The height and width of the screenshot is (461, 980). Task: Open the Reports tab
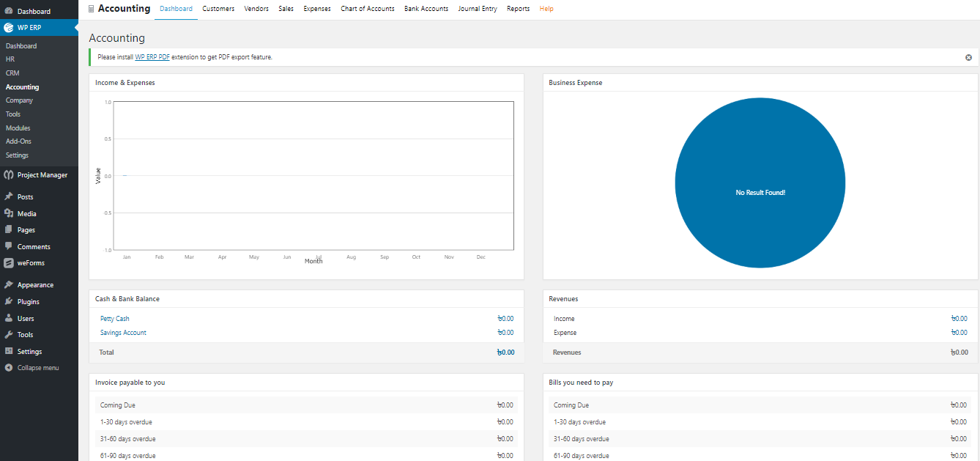pyautogui.click(x=519, y=9)
